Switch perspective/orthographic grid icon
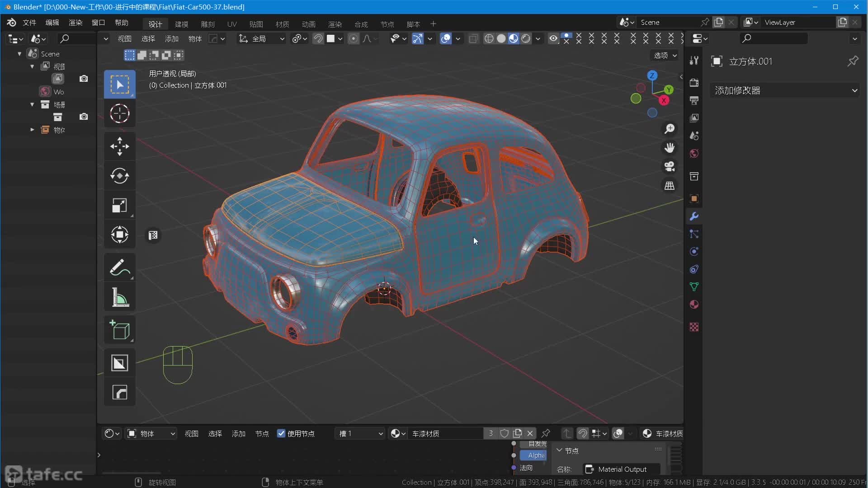 (670, 186)
